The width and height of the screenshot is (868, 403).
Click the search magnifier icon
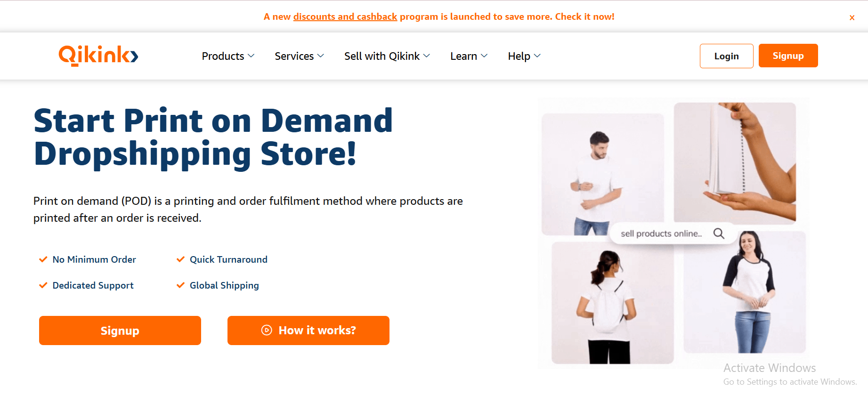719,233
